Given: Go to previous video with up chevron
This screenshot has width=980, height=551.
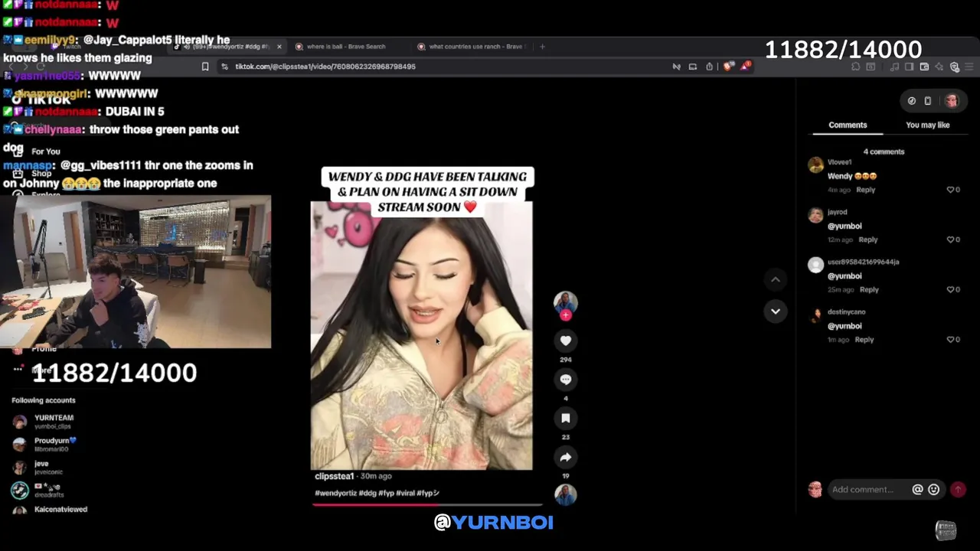Looking at the screenshot, I should [x=776, y=279].
